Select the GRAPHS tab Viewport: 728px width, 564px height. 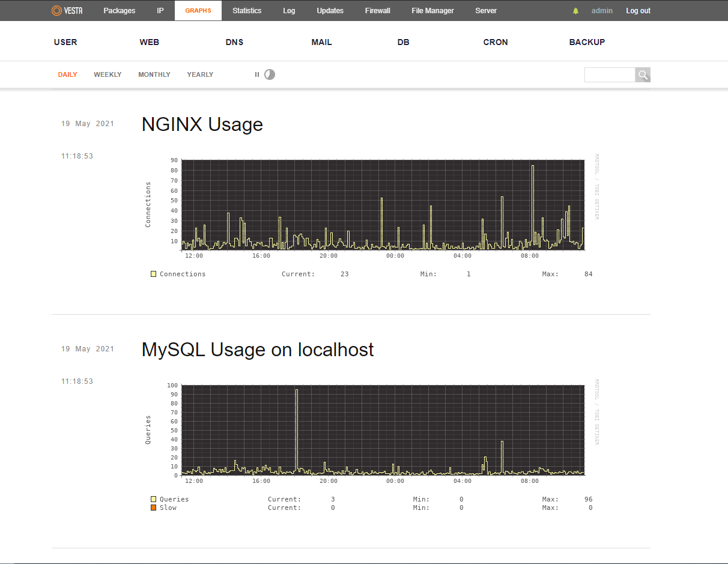[198, 11]
